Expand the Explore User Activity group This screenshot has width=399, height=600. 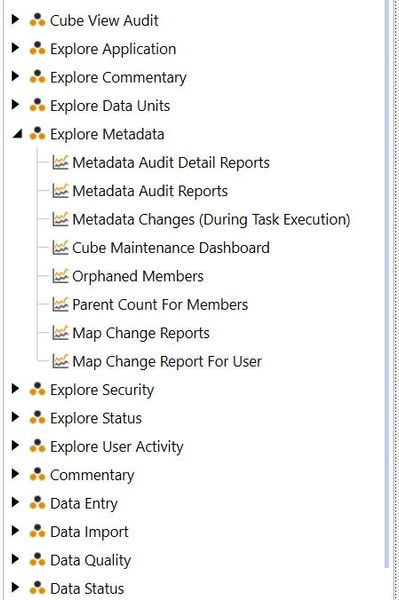pyautogui.click(x=15, y=445)
